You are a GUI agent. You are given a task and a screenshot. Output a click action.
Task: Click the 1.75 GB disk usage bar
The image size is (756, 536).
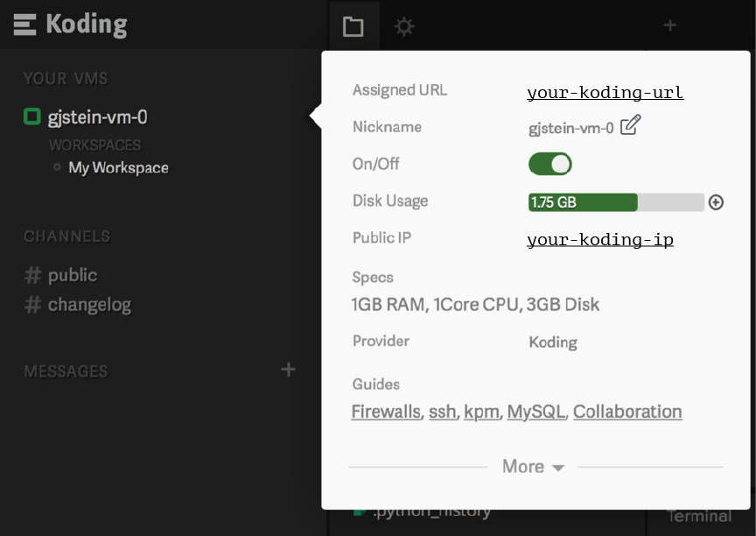coord(616,202)
